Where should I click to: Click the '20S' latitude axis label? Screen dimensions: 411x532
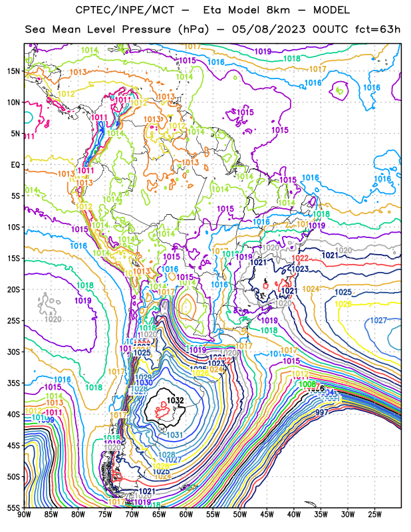pos(13,289)
